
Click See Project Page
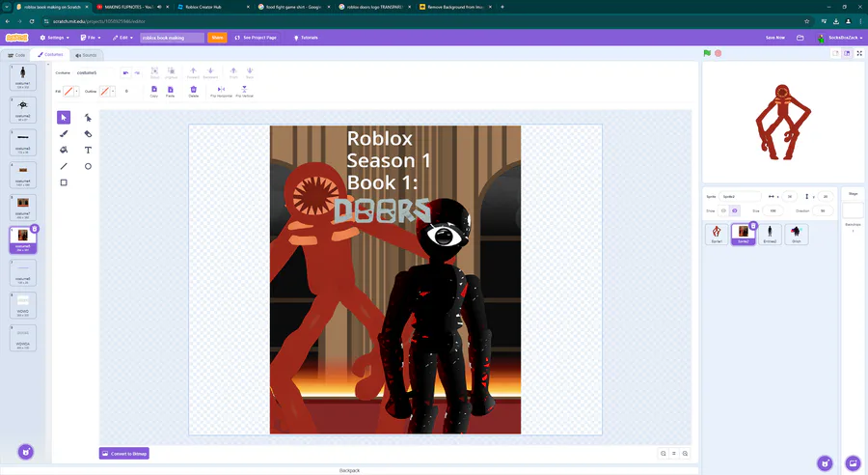coord(256,38)
